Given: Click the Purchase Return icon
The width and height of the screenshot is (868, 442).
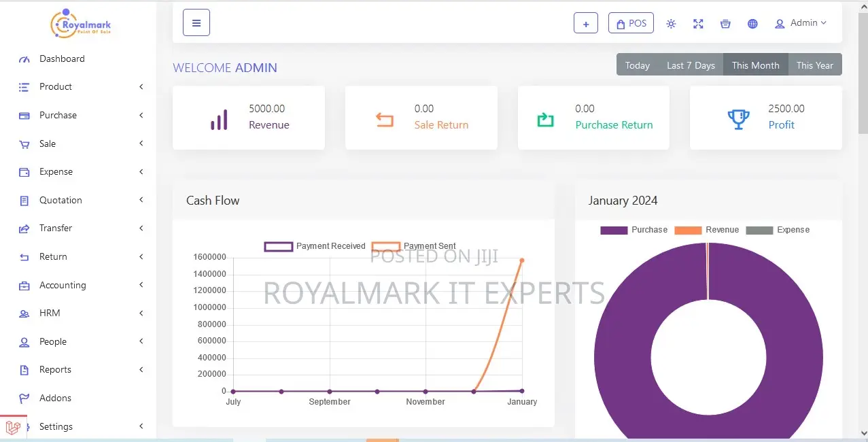Looking at the screenshot, I should tap(545, 120).
